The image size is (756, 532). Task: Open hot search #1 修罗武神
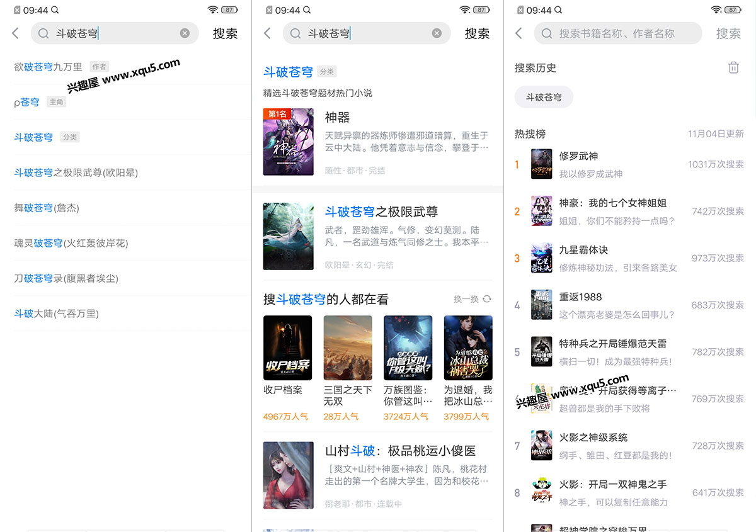click(x=578, y=156)
